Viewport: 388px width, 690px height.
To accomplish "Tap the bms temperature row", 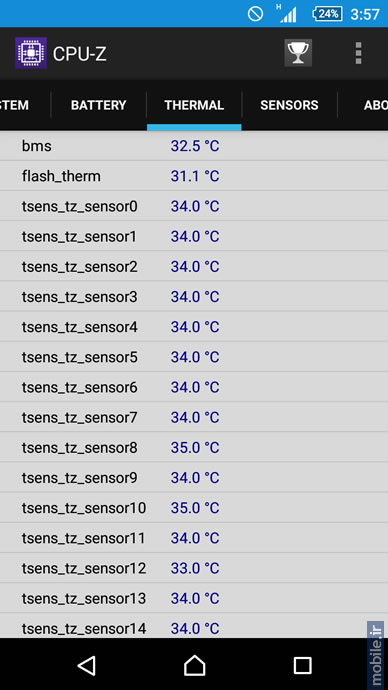I will tap(194, 146).
